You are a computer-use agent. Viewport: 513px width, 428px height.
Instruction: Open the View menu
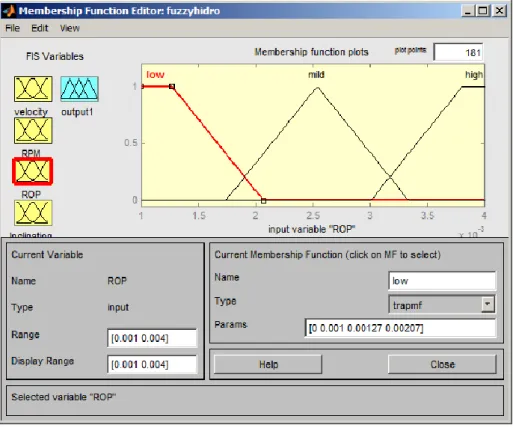click(x=70, y=28)
